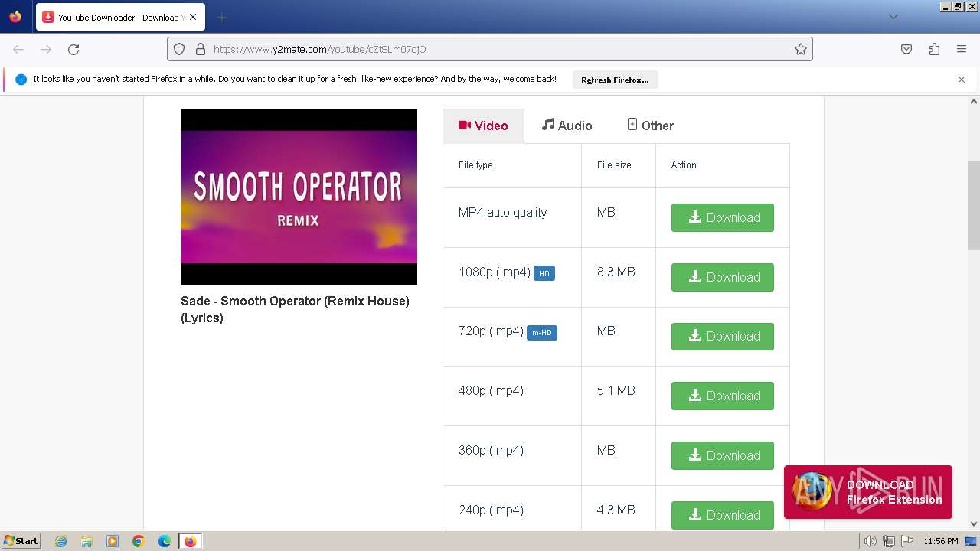Open Windows Media Player from taskbar
980x551 pixels.
(x=113, y=541)
